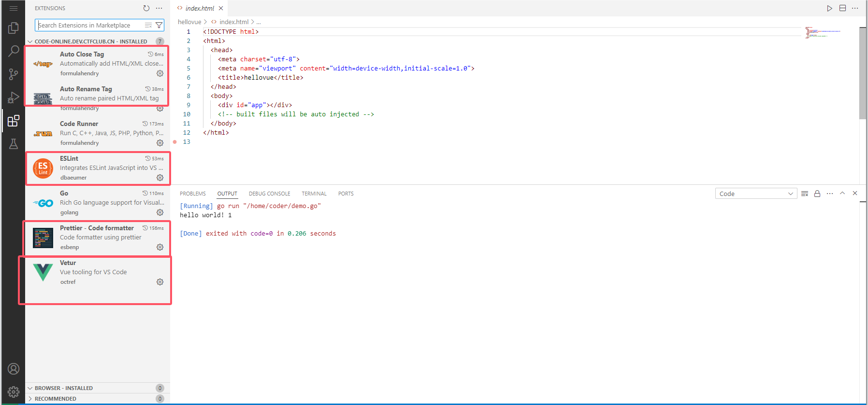
Task: Open ESLint manage gear
Action: click(160, 178)
